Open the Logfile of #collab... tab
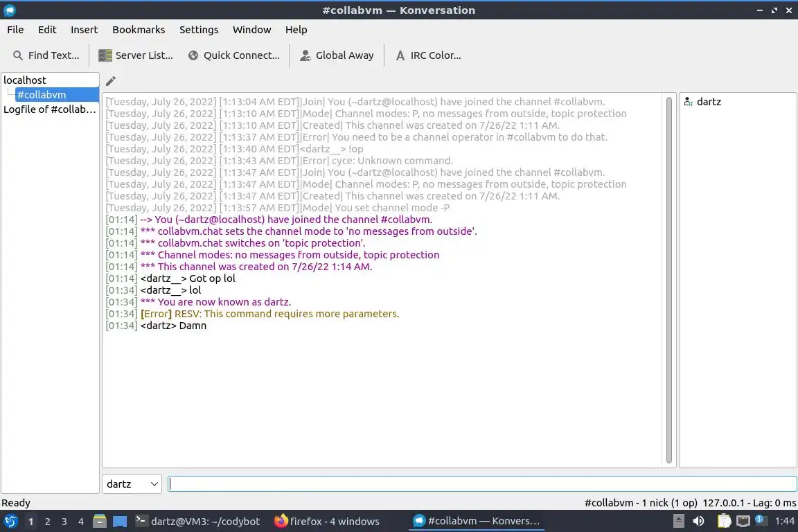The width and height of the screenshot is (798, 532). [x=50, y=109]
